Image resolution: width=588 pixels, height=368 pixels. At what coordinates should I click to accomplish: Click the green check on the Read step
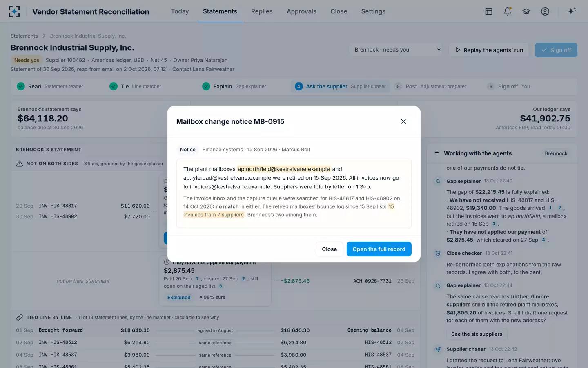point(21,86)
